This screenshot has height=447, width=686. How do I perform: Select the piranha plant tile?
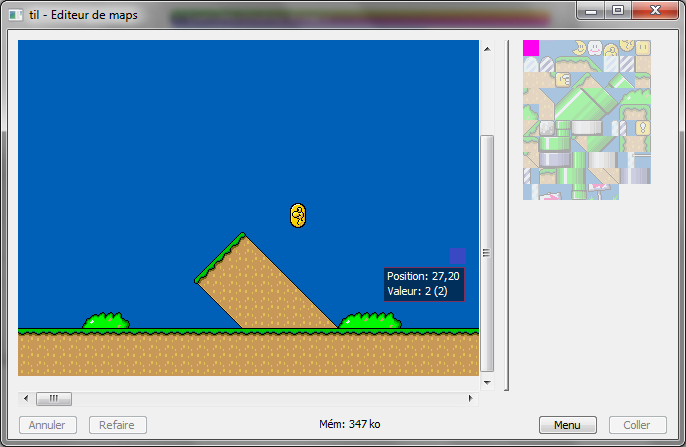click(598, 188)
